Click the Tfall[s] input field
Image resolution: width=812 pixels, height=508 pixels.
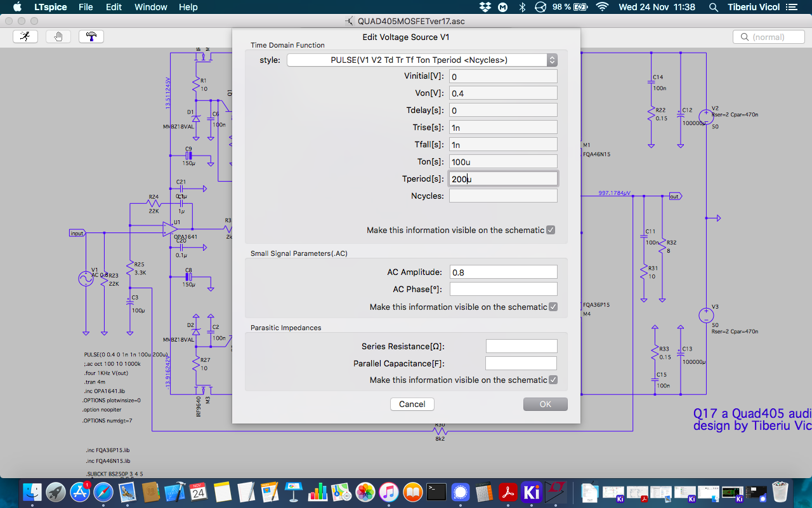(x=503, y=145)
